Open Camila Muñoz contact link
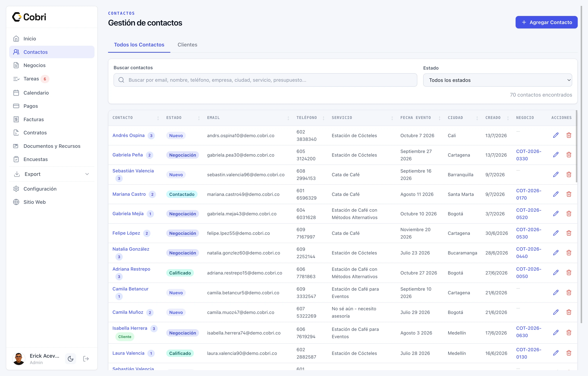This screenshot has height=376, width=588. coord(128,312)
